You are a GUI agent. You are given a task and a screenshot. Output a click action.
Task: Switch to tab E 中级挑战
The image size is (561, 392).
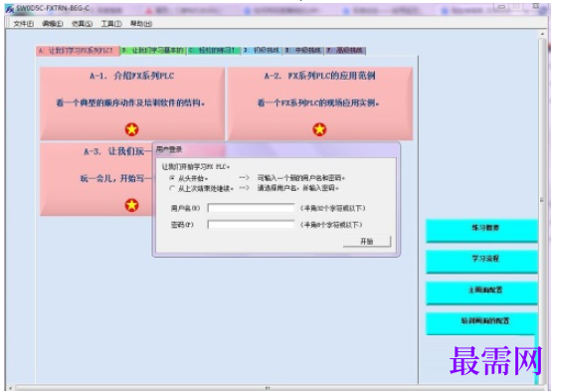tap(303, 51)
